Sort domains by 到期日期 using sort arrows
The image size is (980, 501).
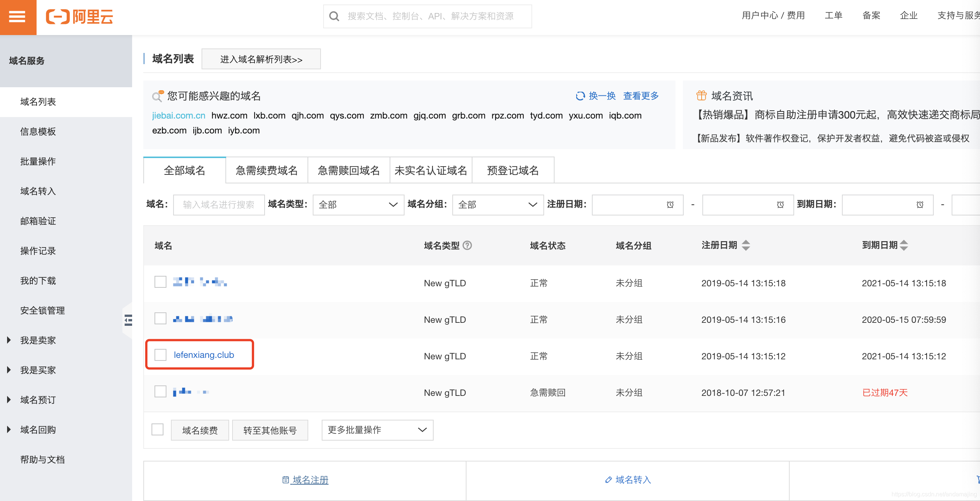point(905,245)
